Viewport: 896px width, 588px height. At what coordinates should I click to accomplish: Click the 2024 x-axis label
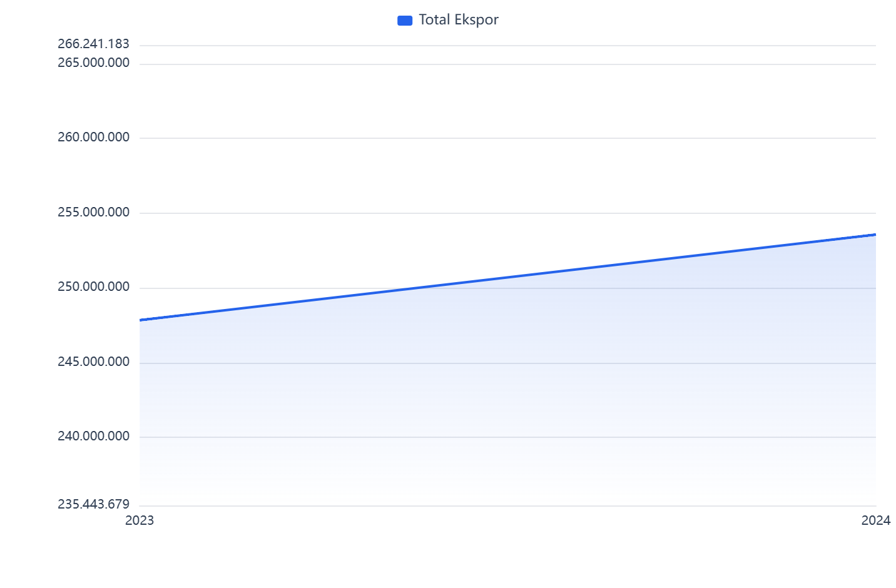pyautogui.click(x=875, y=520)
